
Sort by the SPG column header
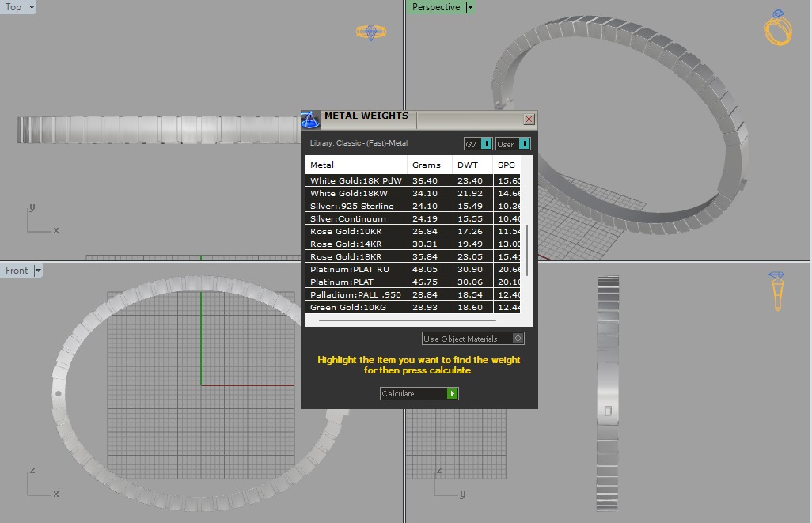tap(507, 165)
